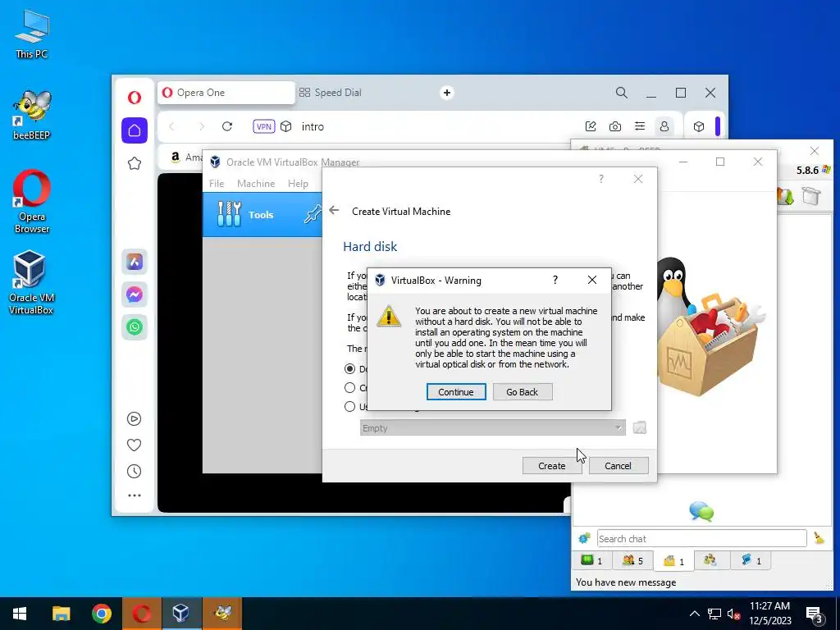Open Opera pinboards heart icon
This screenshot has height=630, width=840.
(134, 445)
